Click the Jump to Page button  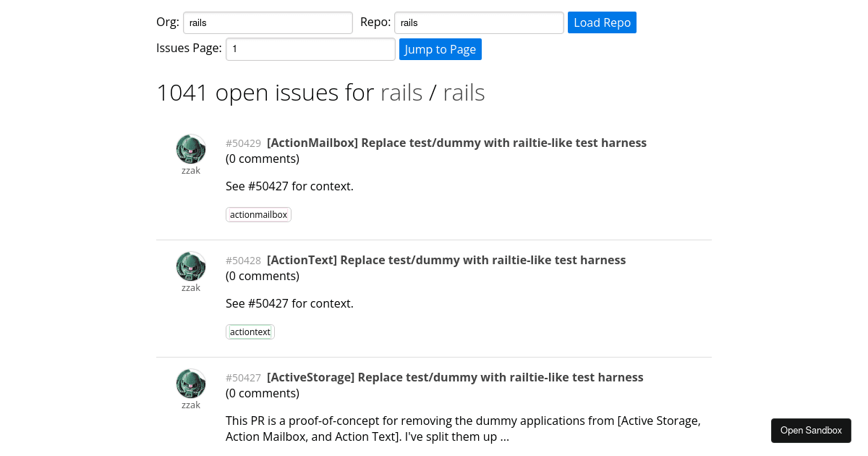[x=440, y=49]
